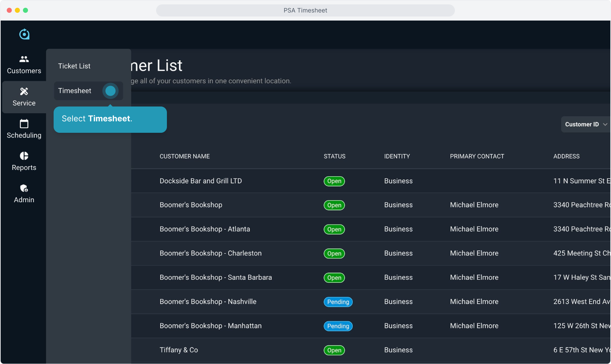Image resolution: width=611 pixels, height=364 pixels.
Task: Click the Open badge for Tiffany & Co
Action: (x=334, y=350)
